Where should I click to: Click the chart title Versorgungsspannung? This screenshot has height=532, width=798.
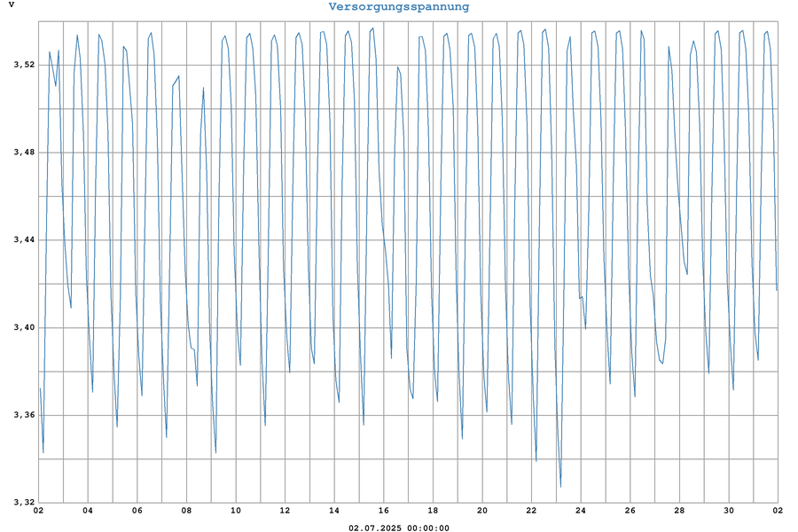pyautogui.click(x=398, y=7)
